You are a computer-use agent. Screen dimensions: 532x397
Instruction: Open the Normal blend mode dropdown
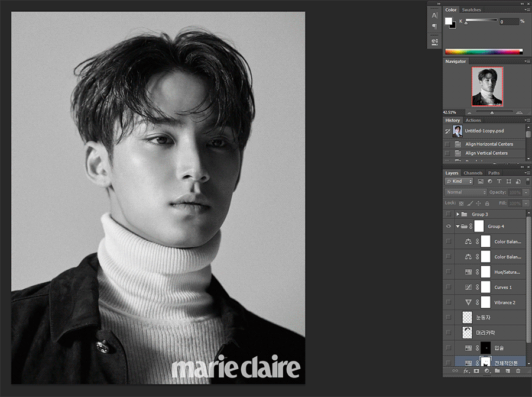(x=466, y=192)
